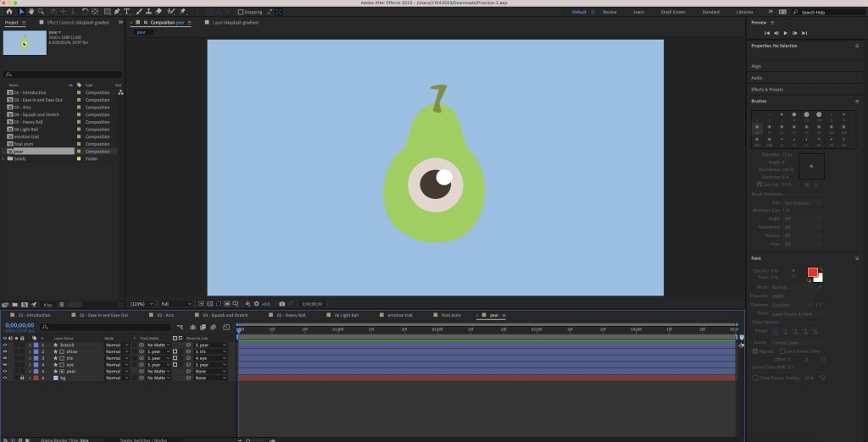
Task: Click the new folder icon in Project panel
Action: click(15, 304)
